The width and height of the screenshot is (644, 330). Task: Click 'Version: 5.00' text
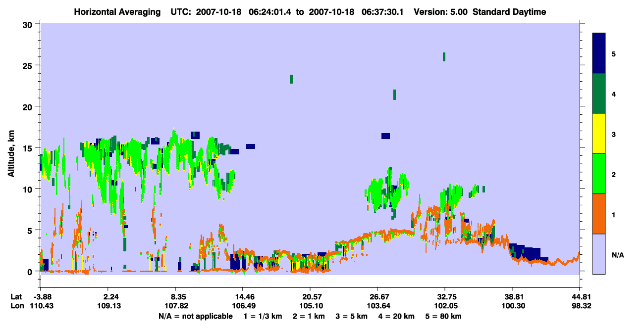point(440,12)
